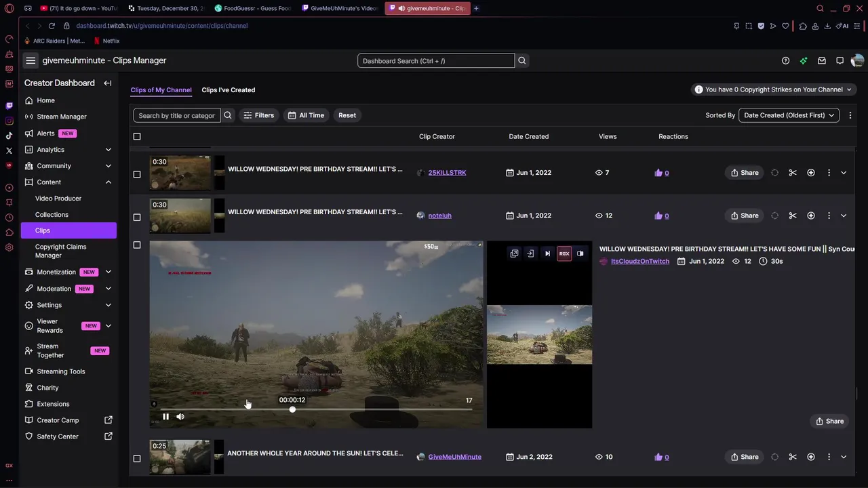This screenshot has width=868, height=488.
Task: Like the noteluh clip thumbs-up reaction
Action: click(x=658, y=216)
